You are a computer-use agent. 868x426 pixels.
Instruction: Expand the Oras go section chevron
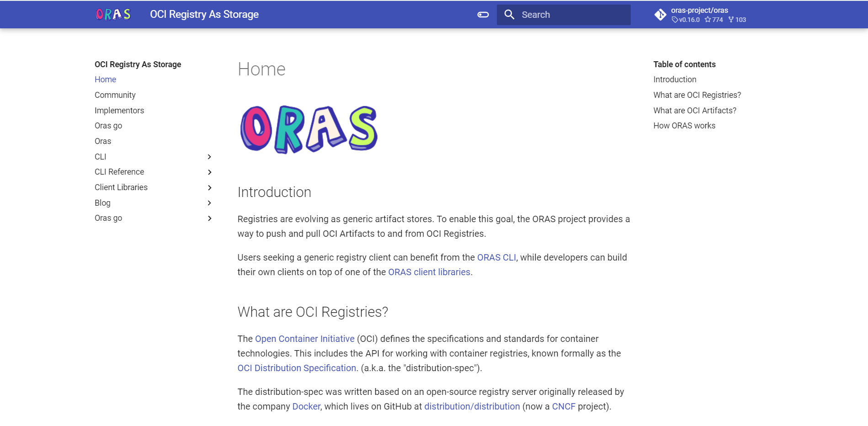pyautogui.click(x=209, y=218)
